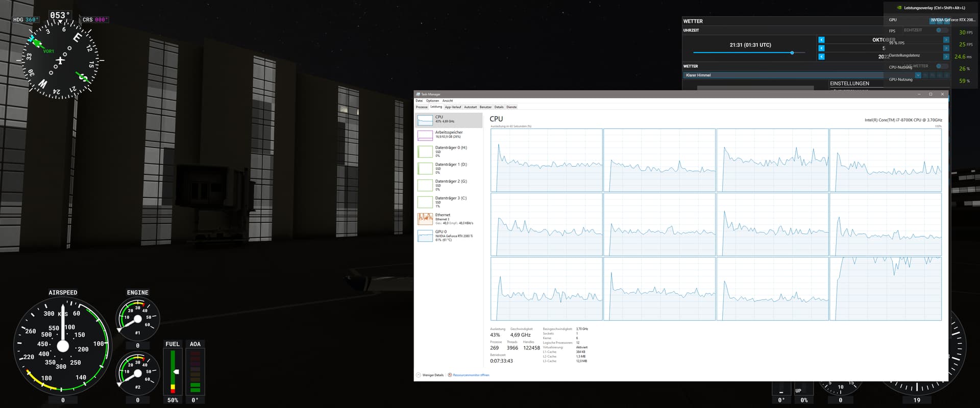Click the 24.6 ms Darstellungslatenz reading
Screen dimensions: 980x408
point(963,57)
